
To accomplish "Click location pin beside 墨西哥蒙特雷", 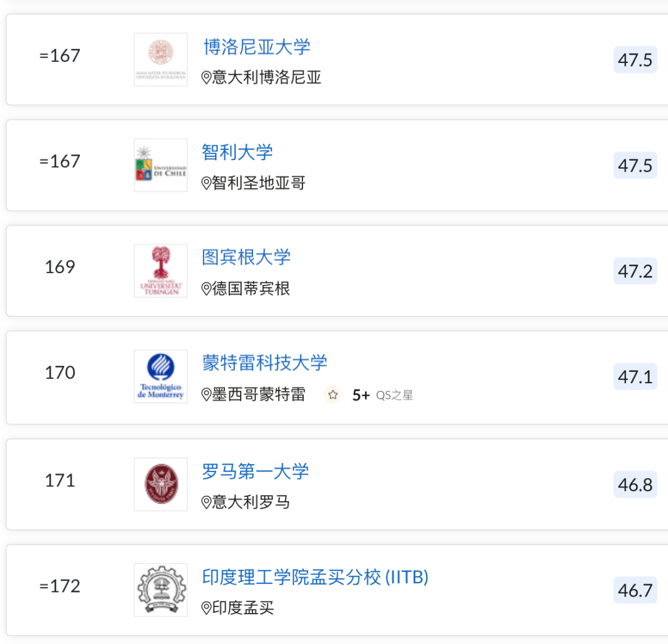I will pos(207,395).
